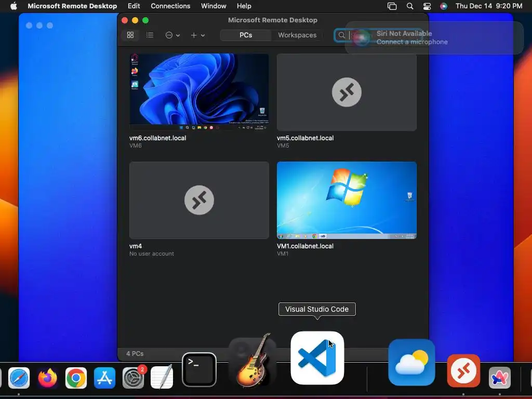Open Control Center in menu bar
532x399 pixels.
tap(427, 6)
